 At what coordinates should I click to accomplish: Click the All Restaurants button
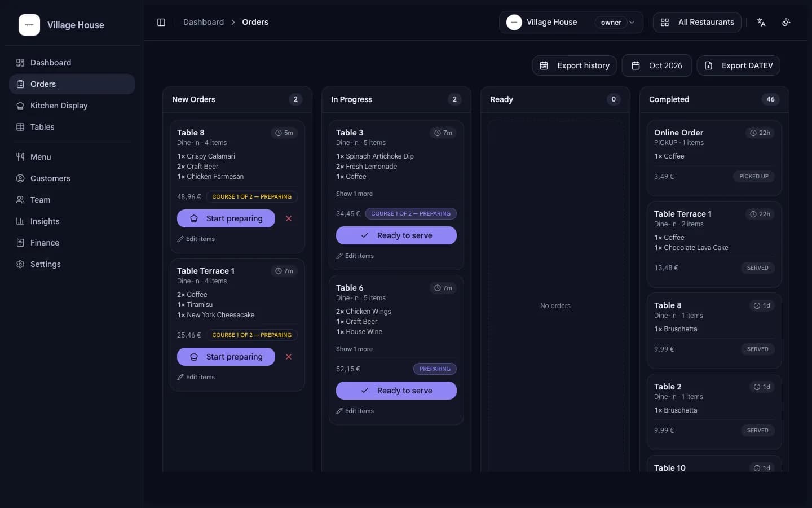(x=697, y=22)
